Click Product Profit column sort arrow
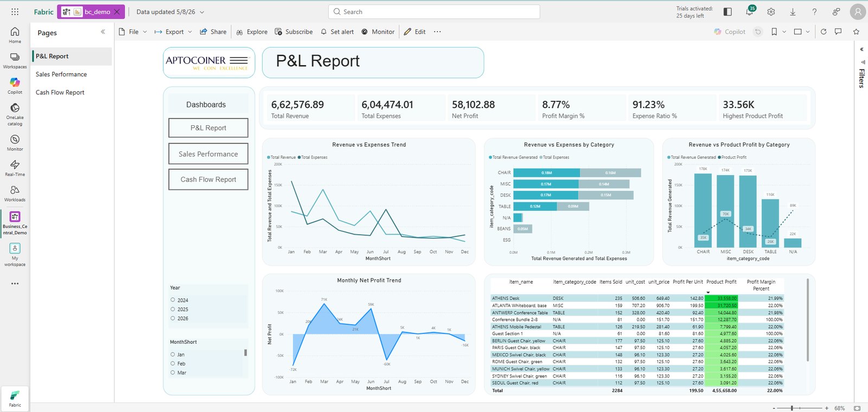The width and height of the screenshot is (868, 412). point(708,293)
